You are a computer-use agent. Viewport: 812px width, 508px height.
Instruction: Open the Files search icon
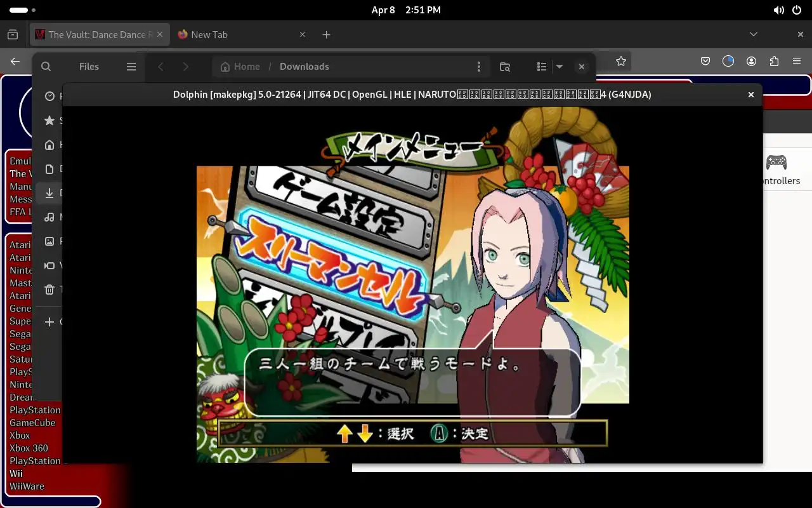pyautogui.click(x=46, y=67)
